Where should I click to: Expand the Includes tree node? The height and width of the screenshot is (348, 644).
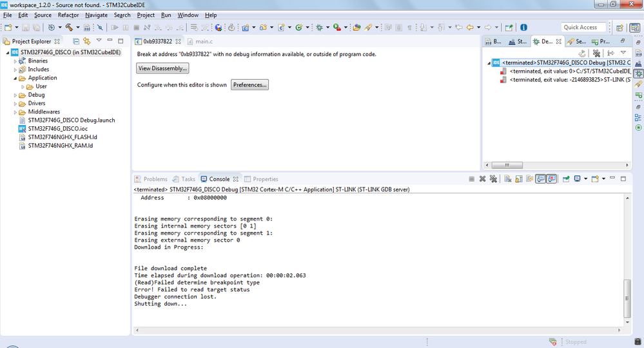coord(15,70)
